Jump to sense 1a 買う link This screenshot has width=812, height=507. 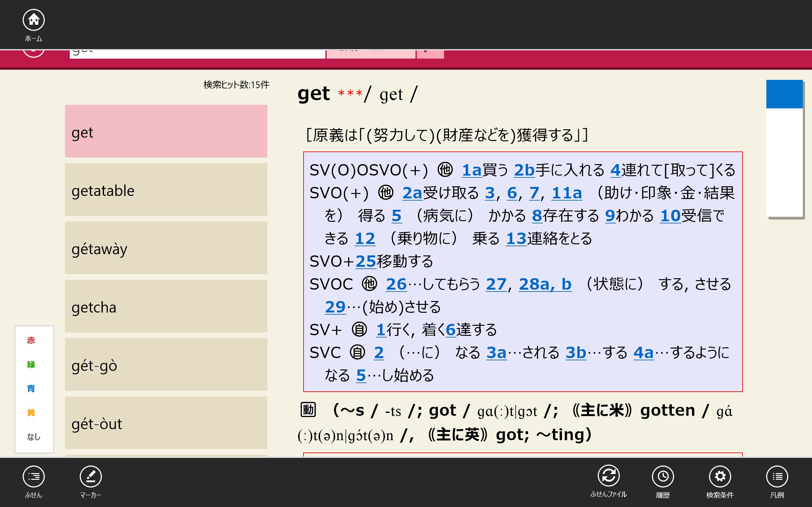(471, 170)
